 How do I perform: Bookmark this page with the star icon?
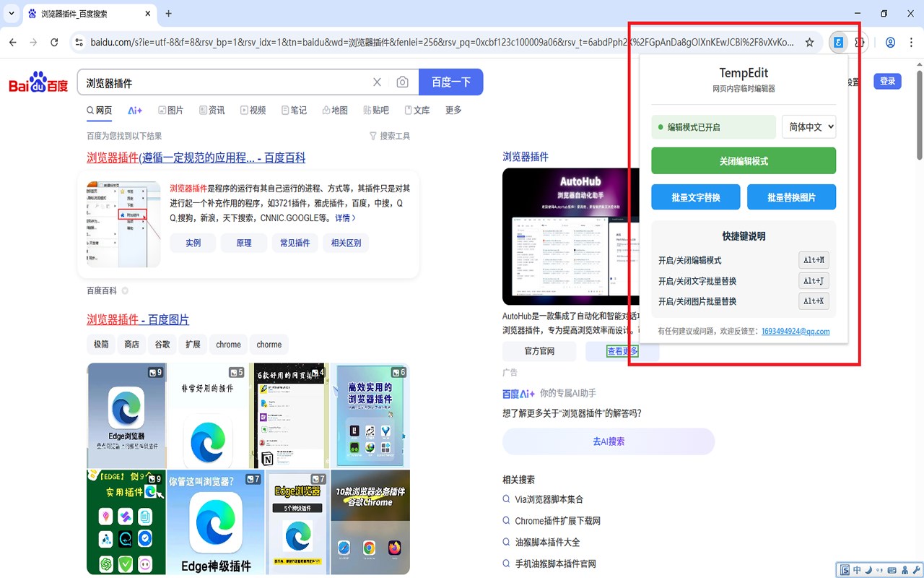tap(810, 43)
